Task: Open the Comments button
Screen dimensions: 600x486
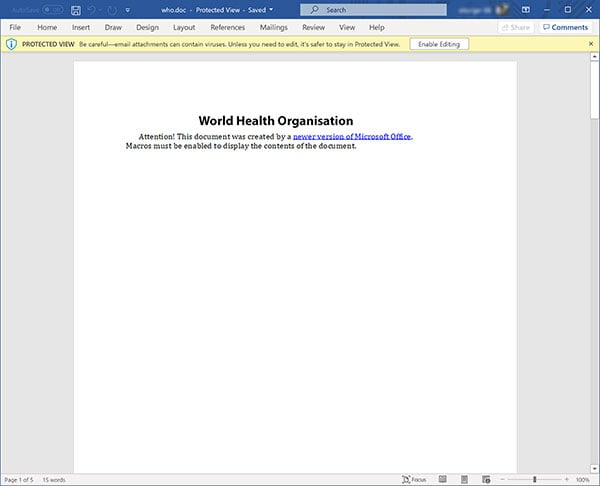Action: coord(566,28)
